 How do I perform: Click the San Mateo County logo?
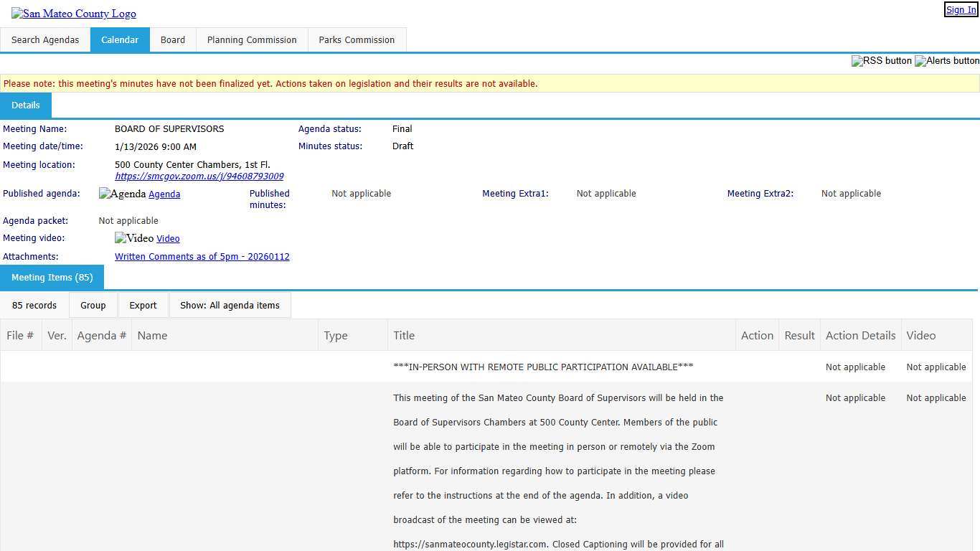(73, 14)
